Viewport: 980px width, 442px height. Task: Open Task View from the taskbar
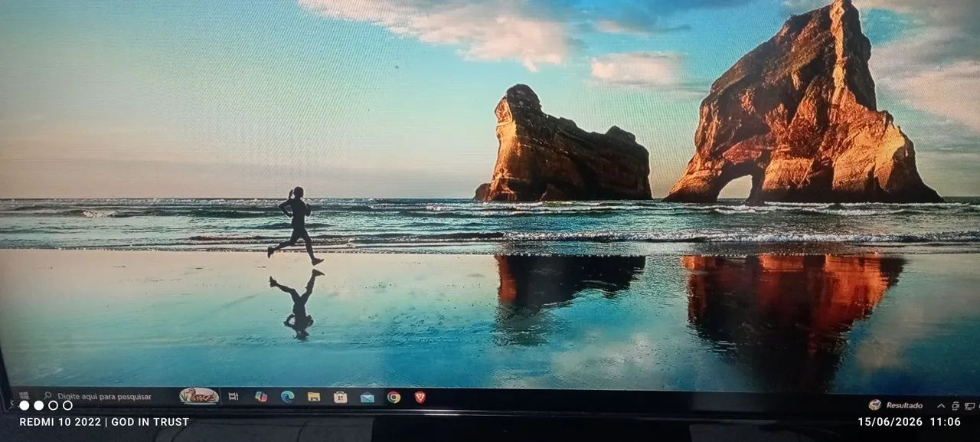coord(234,397)
